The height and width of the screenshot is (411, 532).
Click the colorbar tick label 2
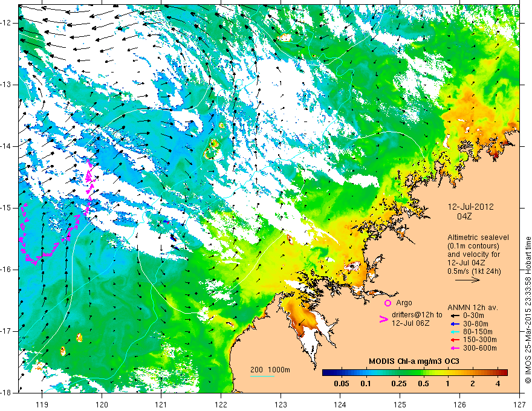click(473, 384)
